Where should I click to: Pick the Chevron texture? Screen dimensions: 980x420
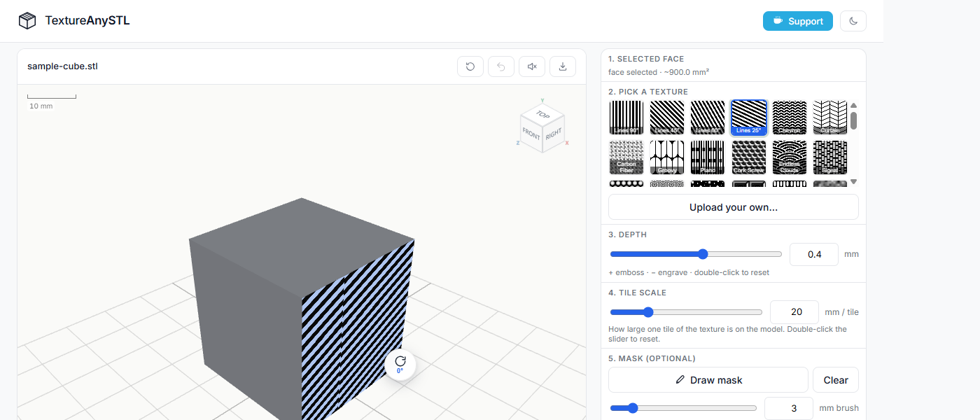point(790,118)
